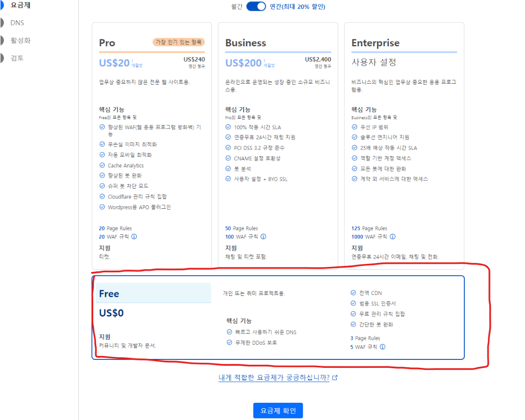
Task: Click 'US$240' annual billing amount
Action: click(x=194, y=59)
